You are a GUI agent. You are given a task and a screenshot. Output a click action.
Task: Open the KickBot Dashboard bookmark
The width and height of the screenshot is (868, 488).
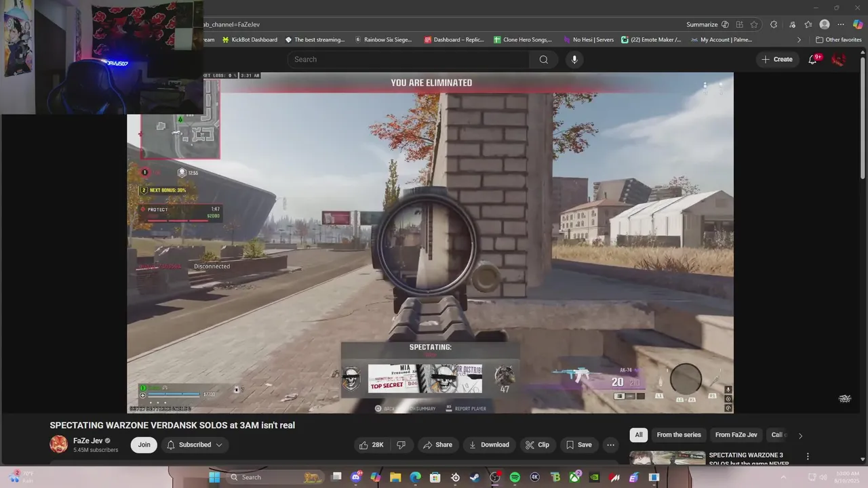[x=249, y=40]
